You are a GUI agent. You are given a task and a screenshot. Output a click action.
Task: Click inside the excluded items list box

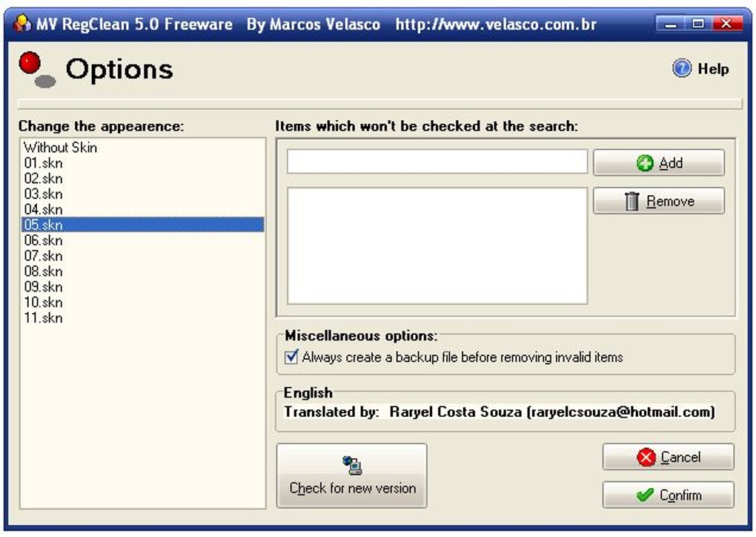pyautogui.click(x=437, y=246)
